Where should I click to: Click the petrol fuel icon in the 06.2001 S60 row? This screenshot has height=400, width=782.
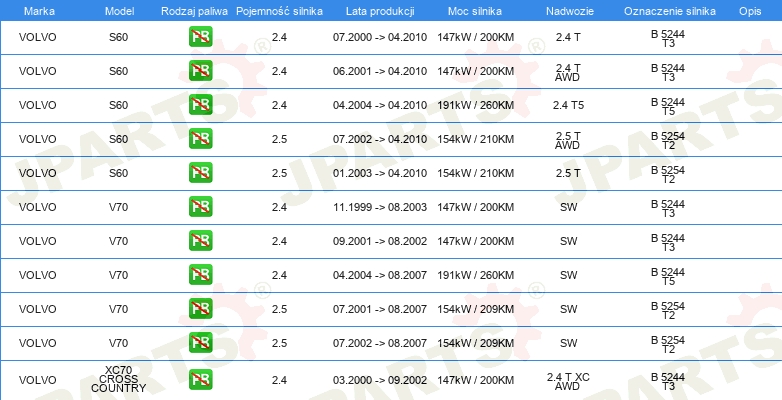[x=200, y=71]
